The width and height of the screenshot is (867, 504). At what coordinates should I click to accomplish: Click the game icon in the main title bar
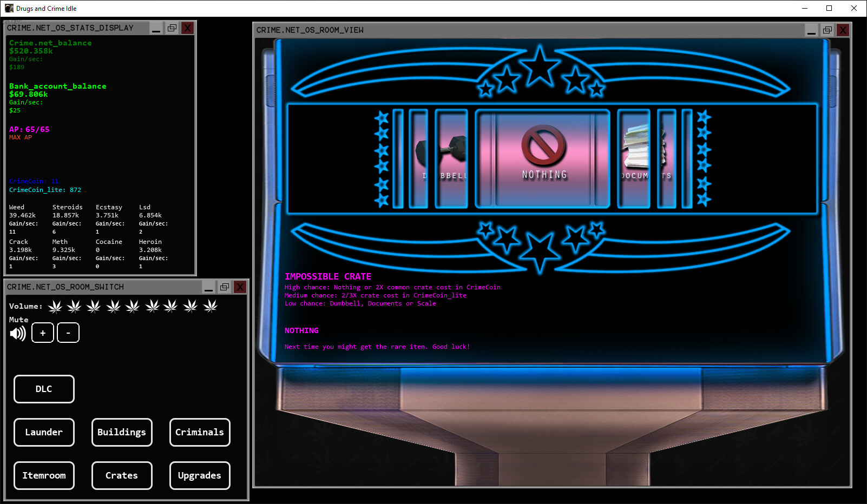(x=9, y=8)
